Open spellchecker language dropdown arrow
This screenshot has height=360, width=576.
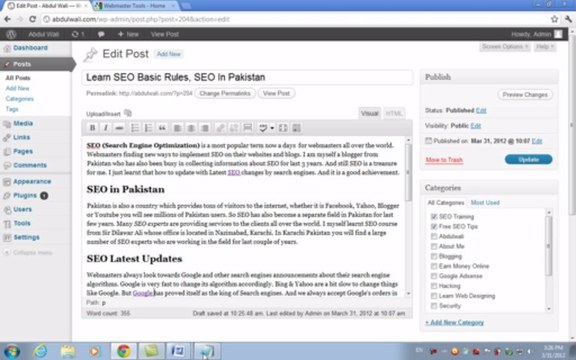pos(272,128)
